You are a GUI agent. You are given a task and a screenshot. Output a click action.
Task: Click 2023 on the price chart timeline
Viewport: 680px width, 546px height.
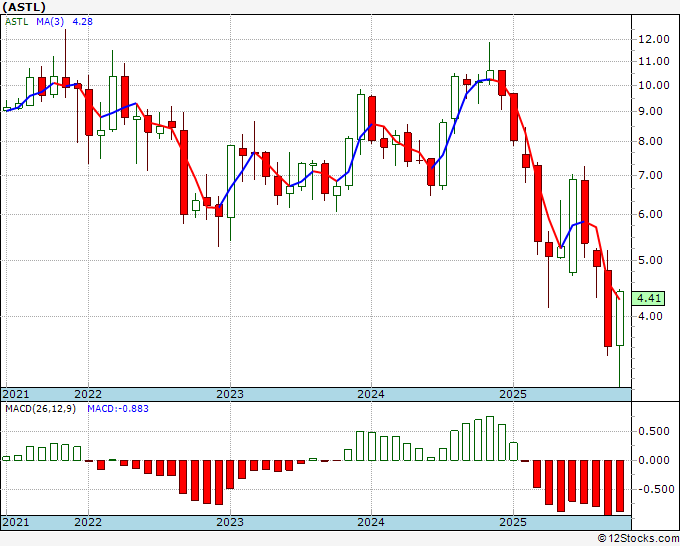[230, 394]
